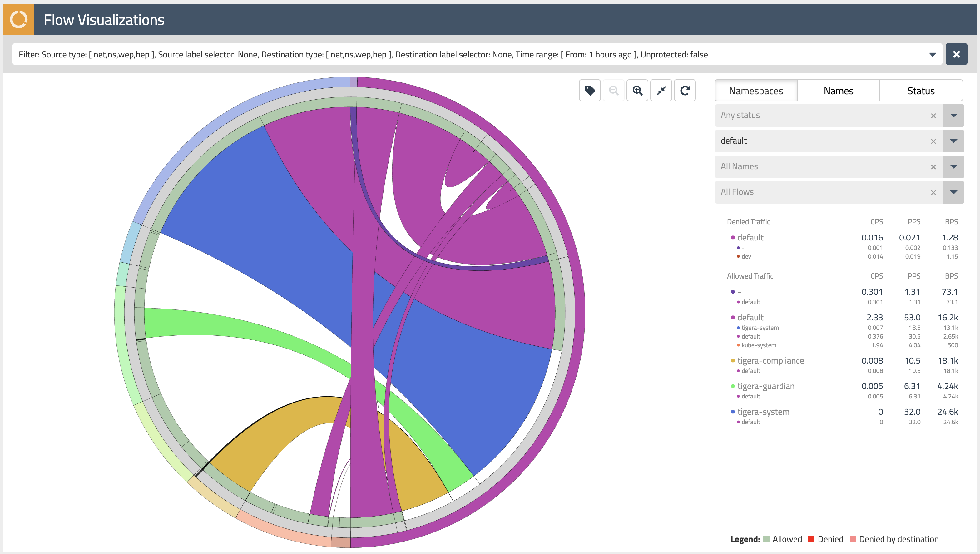Click tigera-compliance in Allowed Traffic list
The width and height of the screenshot is (980, 554).
pyautogui.click(x=770, y=360)
